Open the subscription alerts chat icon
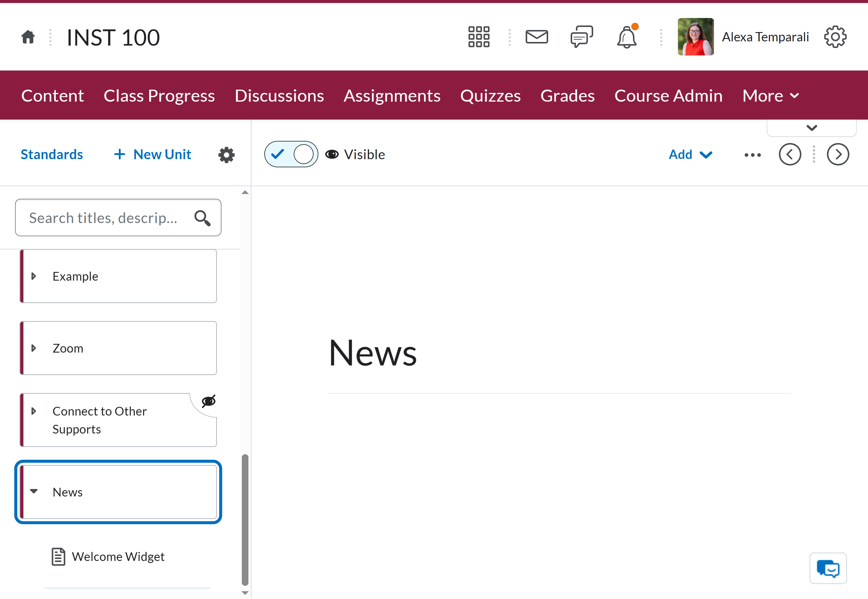Screen dimensions: 868x599 [581, 37]
